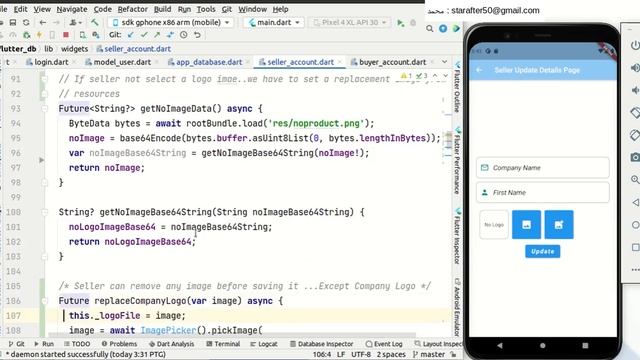Take emulator screenshot camera icon
The height and width of the screenshot is (360, 640).
pyautogui.click(x=635, y=157)
